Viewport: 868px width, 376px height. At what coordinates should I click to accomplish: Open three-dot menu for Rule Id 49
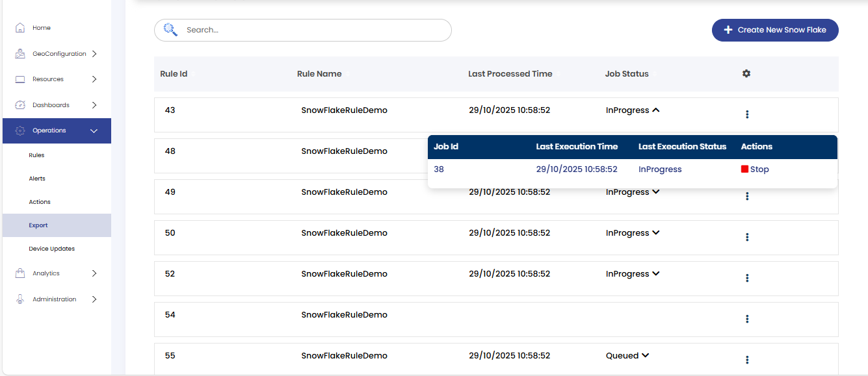pyautogui.click(x=747, y=196)
